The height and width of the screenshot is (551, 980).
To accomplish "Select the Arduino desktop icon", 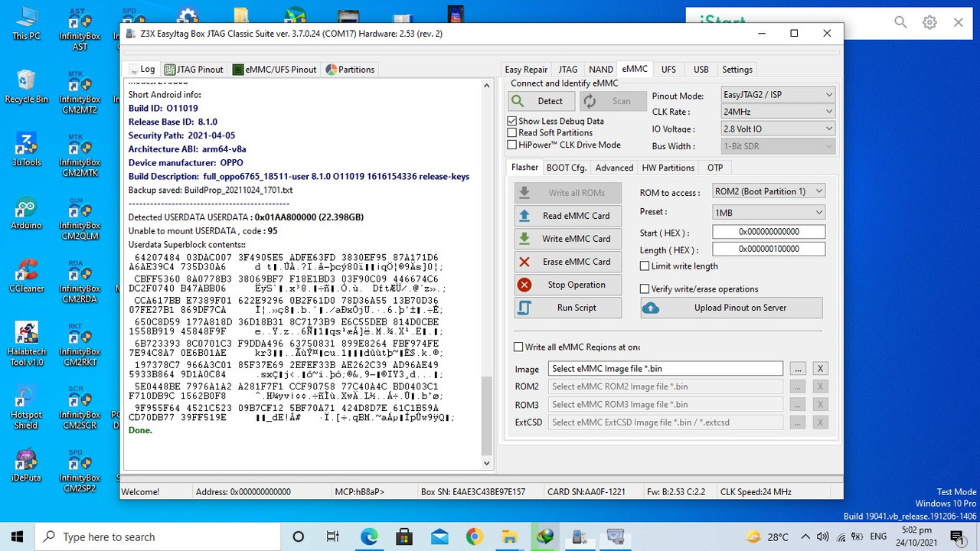I will (26, 213).
